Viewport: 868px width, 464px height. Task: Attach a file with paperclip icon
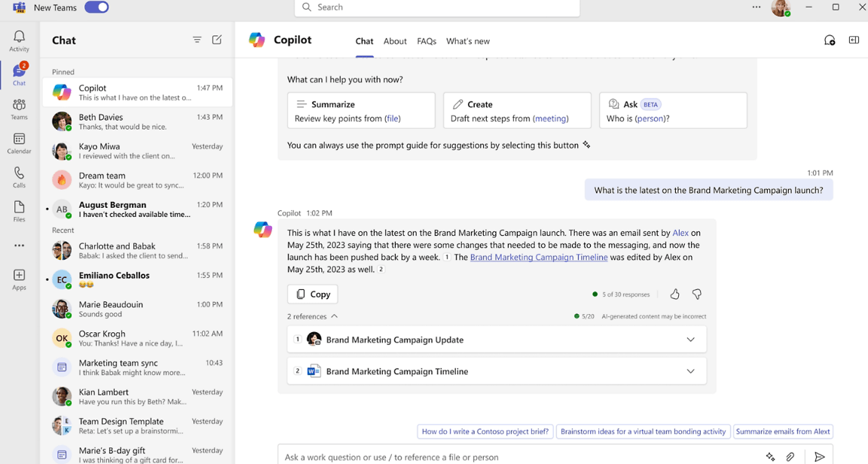coord(790,456)
